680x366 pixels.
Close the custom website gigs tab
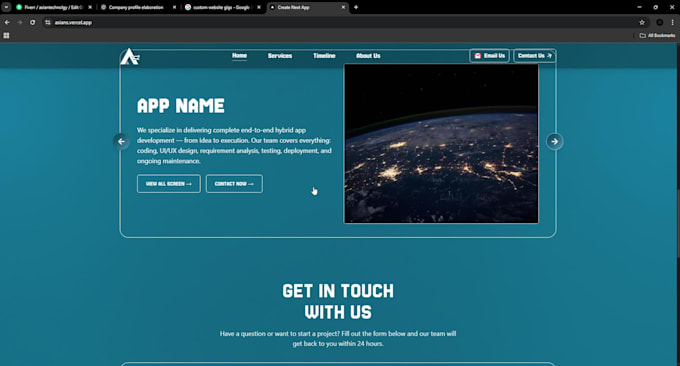pyautogui.click(x=259, y=7)
